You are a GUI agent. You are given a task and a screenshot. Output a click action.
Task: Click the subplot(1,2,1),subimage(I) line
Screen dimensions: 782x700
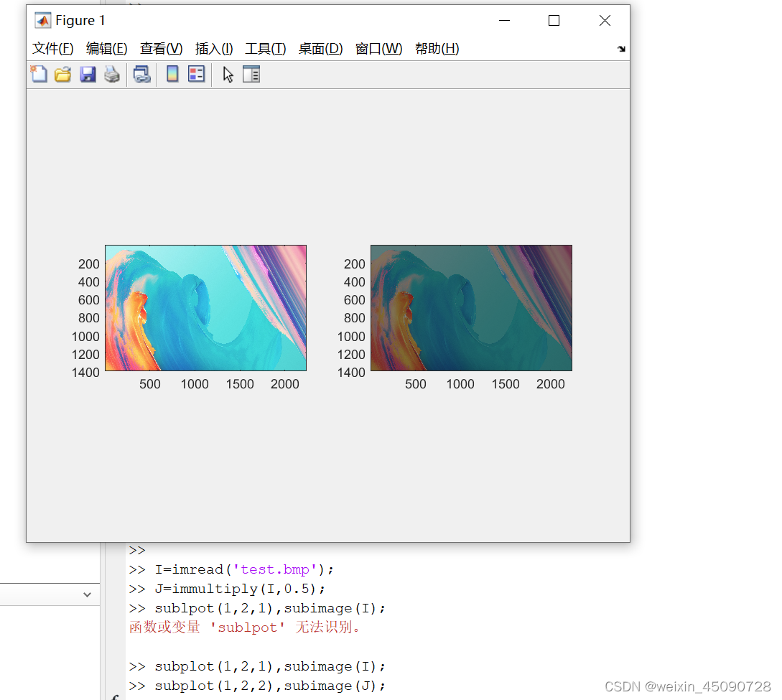point(257,666)
